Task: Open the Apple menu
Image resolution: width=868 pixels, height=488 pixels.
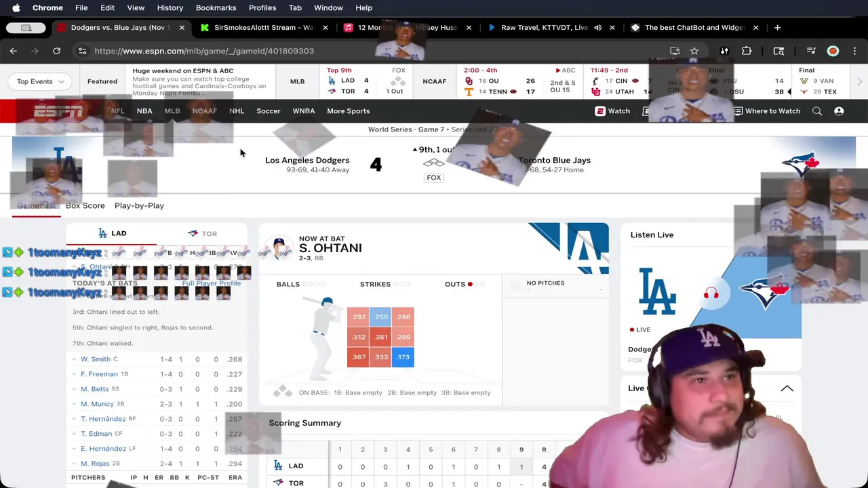Action: tap(16, 8)
